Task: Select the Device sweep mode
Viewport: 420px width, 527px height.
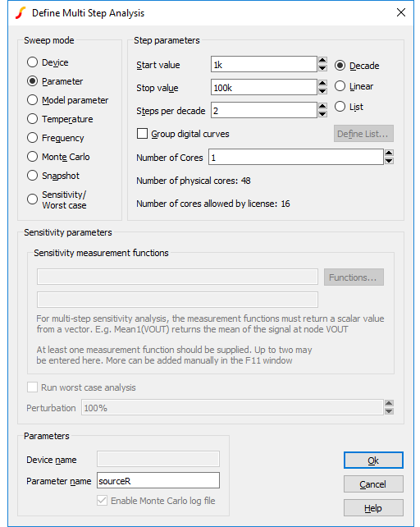Action: [32, 62]
